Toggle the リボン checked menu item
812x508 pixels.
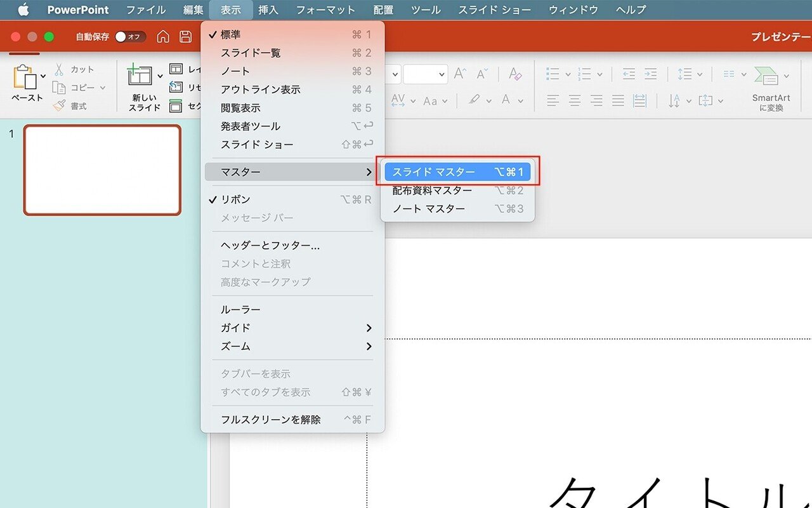click(292, 199)
